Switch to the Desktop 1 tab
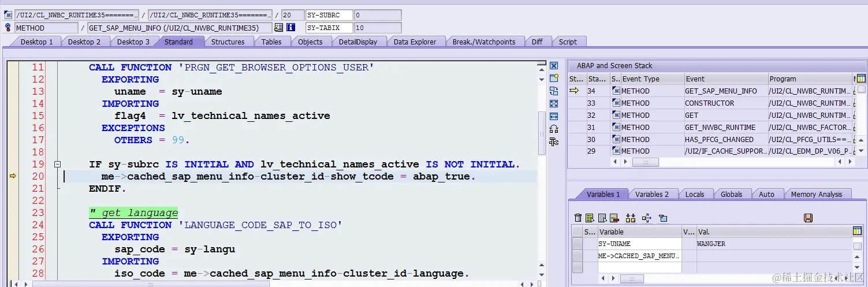 (36, 42)
